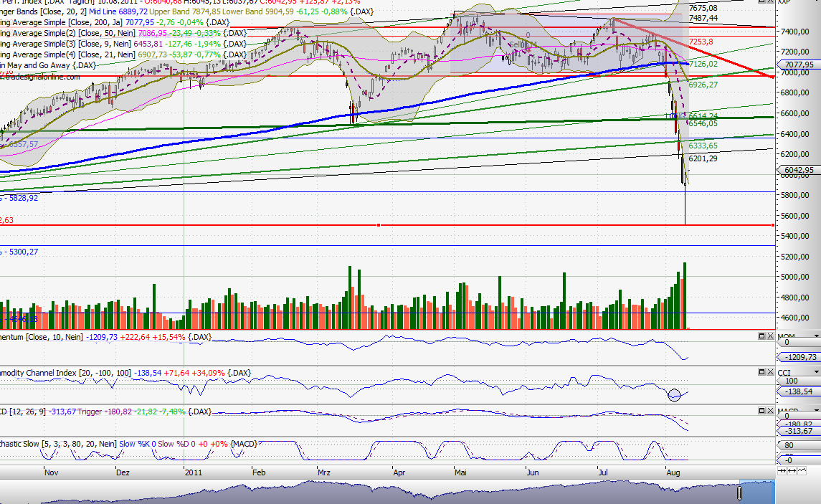Maximize the Momentum indicator subchart
Image resolution: width=821 pixels, height=504 pixels.
(x=761, y=336)
